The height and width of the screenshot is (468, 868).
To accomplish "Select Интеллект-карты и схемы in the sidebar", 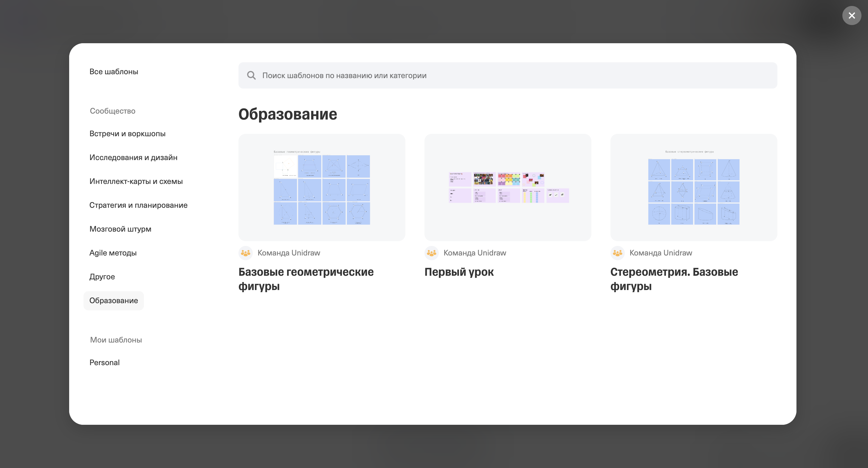I will pos(136,181).
